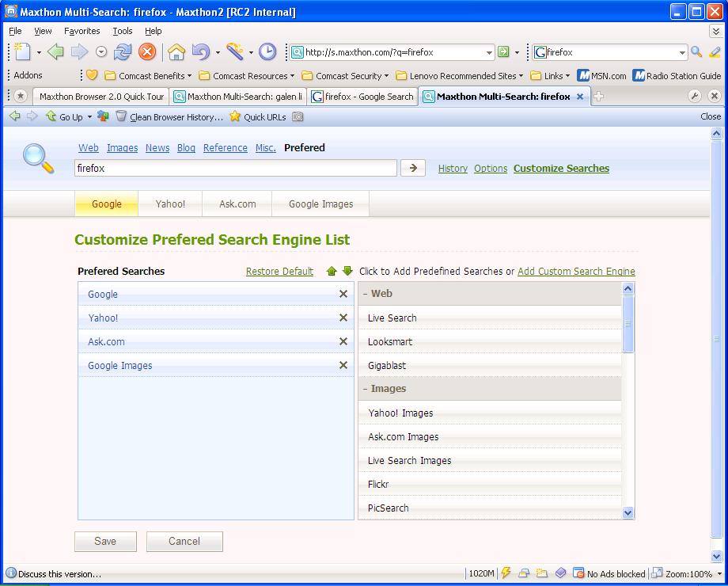This screenshot has width=728, height=586.
Task: Go to Home page via house icon
Action: point(176,51)
